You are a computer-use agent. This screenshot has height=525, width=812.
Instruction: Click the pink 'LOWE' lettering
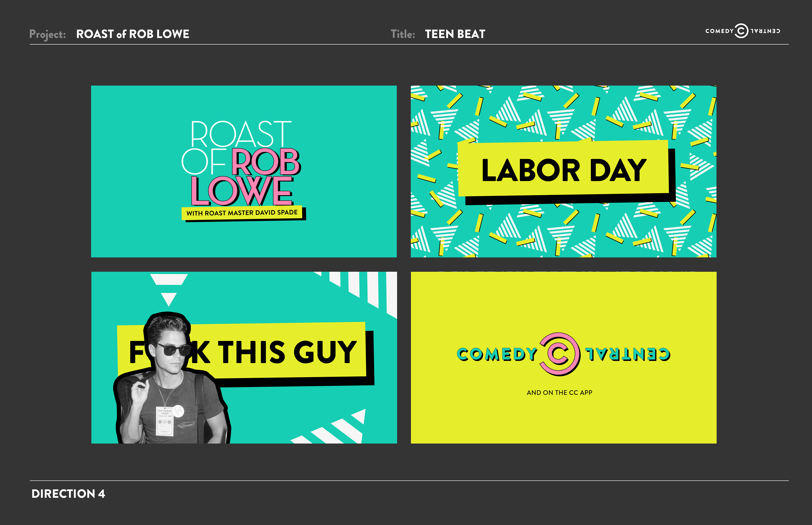[x=242, y=191]
